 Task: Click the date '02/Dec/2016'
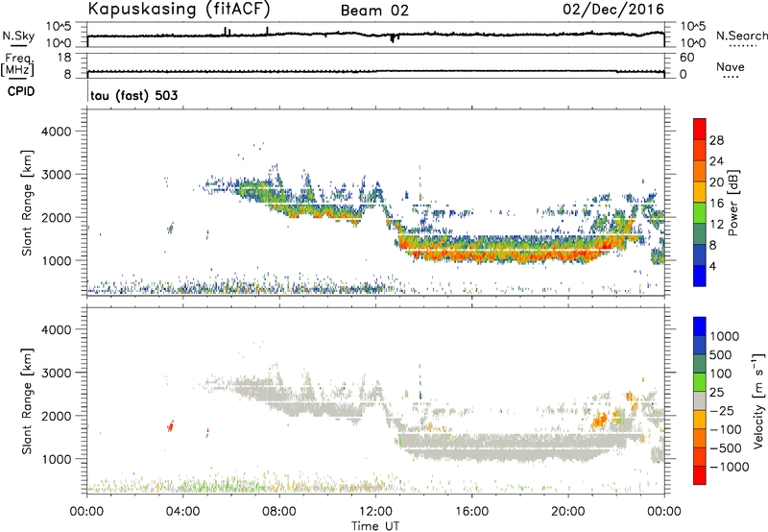click(613, 10)
